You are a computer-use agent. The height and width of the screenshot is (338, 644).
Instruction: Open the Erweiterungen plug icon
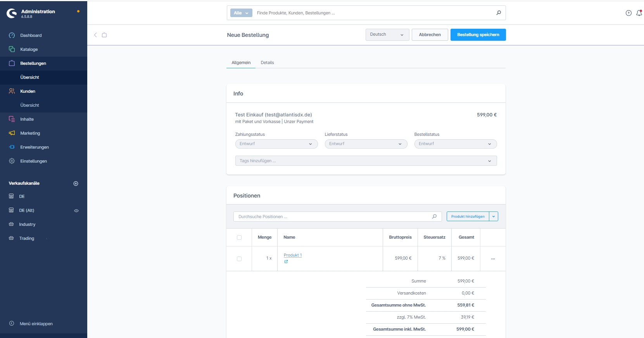tap(12, 147)
